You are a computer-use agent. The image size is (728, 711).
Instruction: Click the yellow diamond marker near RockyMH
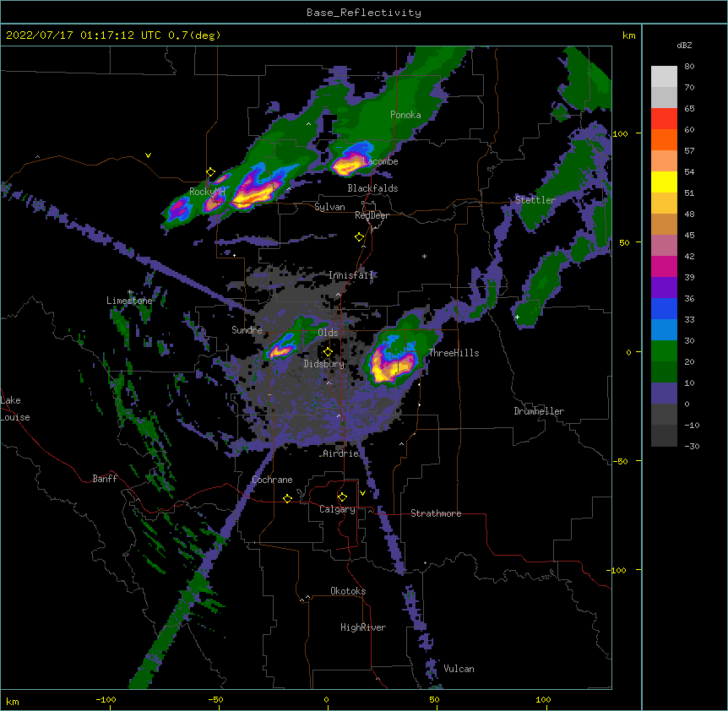211,172
